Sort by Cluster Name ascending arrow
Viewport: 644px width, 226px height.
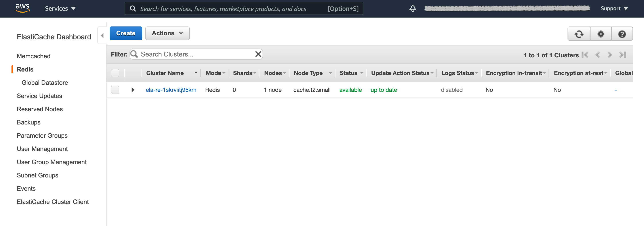click(x=196, y=73)
